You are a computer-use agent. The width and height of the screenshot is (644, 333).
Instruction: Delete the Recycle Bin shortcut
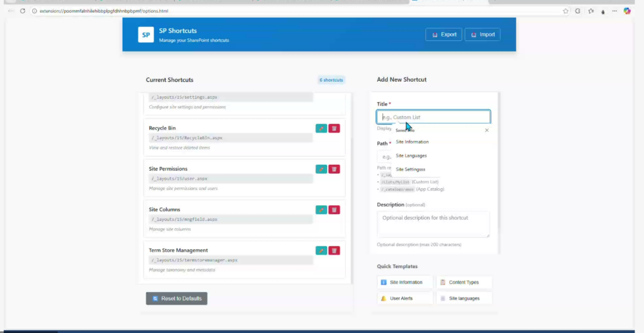coord(334,128)
